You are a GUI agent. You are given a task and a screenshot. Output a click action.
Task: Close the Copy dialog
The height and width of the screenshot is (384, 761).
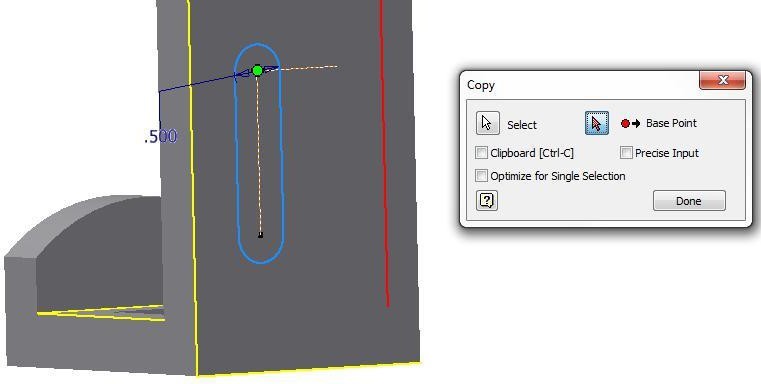(722, 80)
